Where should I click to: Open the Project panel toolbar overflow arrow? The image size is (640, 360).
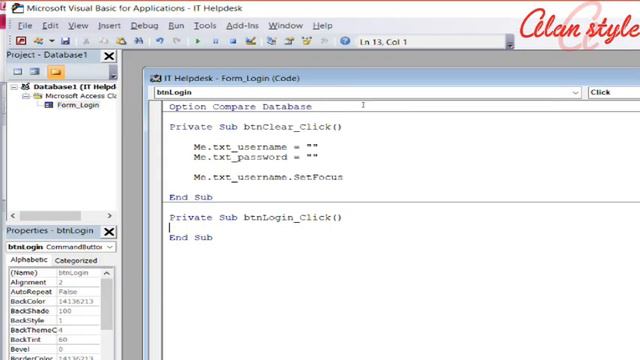click(x=113, y=73)
